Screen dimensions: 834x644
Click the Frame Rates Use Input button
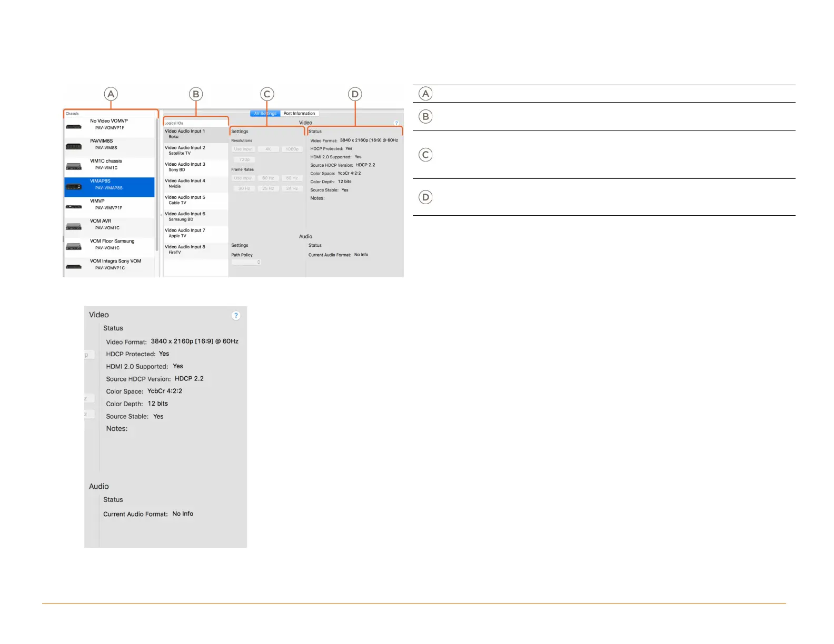click(x=243, y=178)
